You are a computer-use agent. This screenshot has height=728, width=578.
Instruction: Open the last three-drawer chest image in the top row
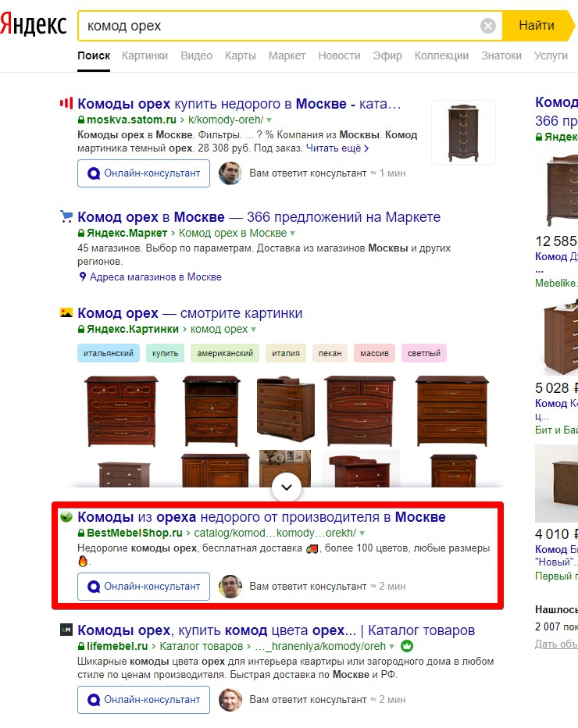click(452, 412)
